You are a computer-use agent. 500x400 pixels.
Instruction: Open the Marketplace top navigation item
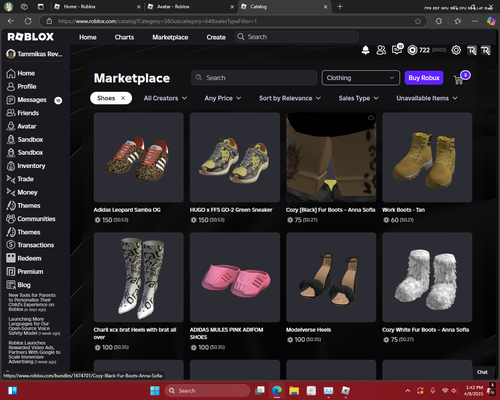170,37
